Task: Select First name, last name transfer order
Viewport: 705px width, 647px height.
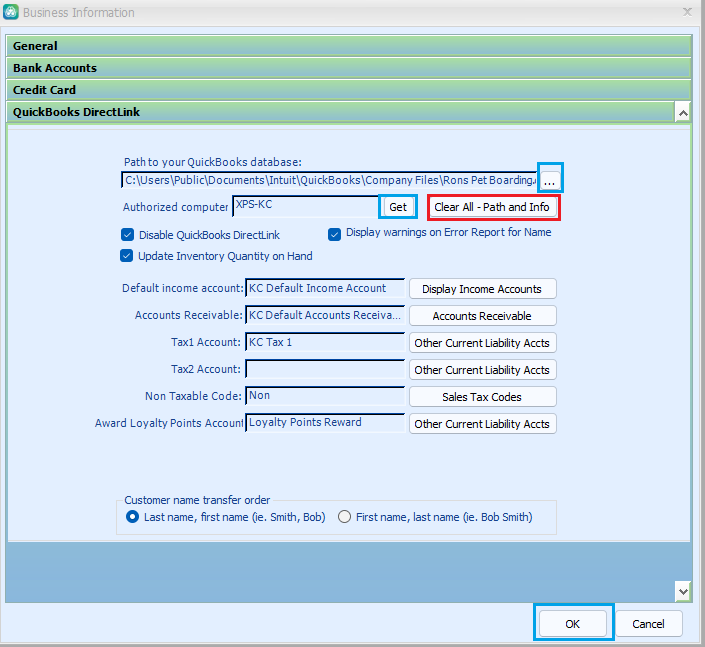Action: [x=344, y=517]
